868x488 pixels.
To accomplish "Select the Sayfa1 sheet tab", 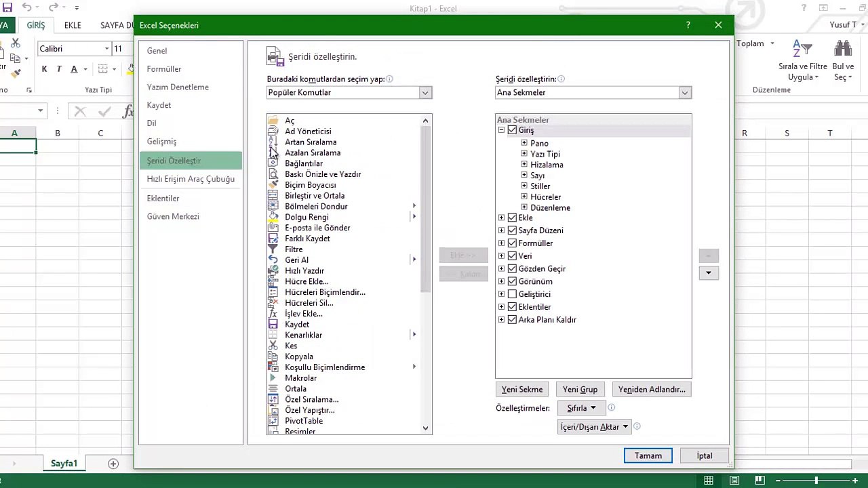I will point(64,464).
